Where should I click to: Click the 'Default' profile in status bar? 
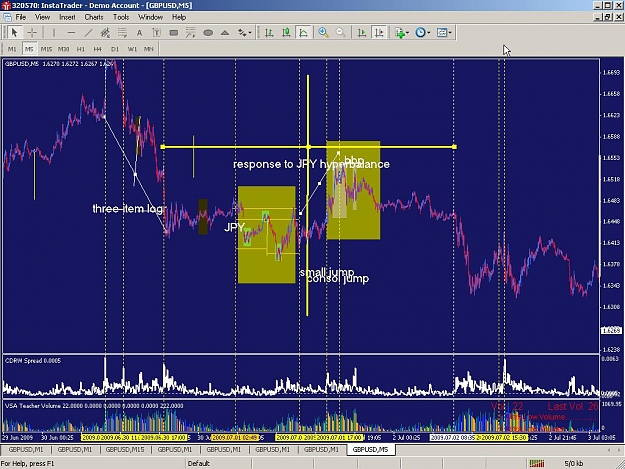[199, 463]
